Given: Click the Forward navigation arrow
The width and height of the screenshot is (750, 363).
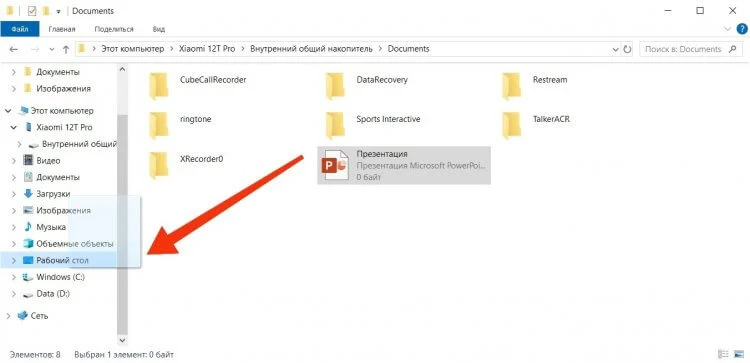Looking at the screenshot, I should [35, 49].
